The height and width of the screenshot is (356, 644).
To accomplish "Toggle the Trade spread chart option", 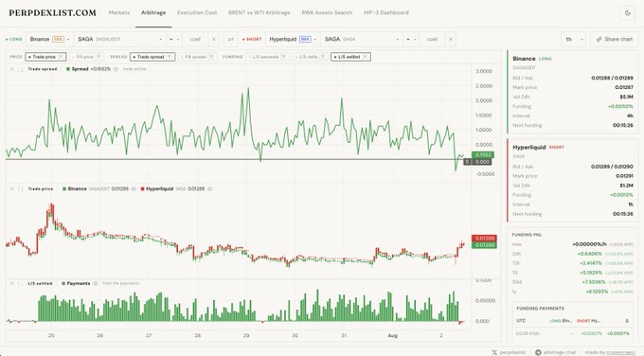I will (x=152, y=57).
